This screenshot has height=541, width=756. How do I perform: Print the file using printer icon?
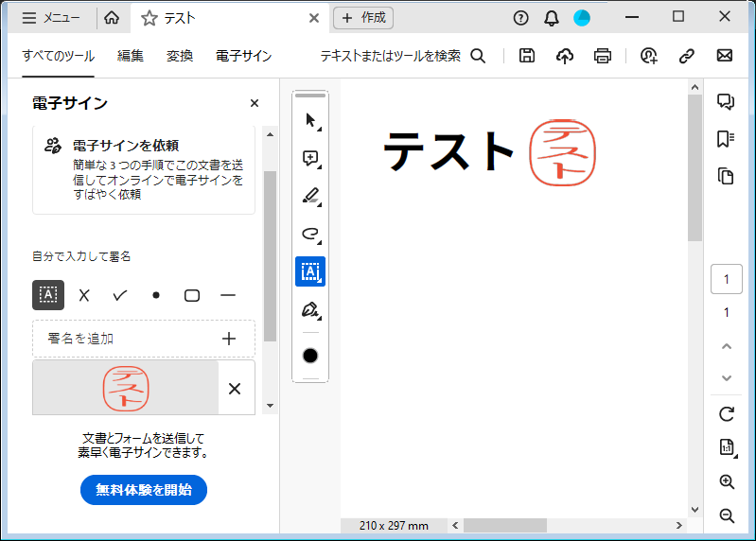[603, 56]
